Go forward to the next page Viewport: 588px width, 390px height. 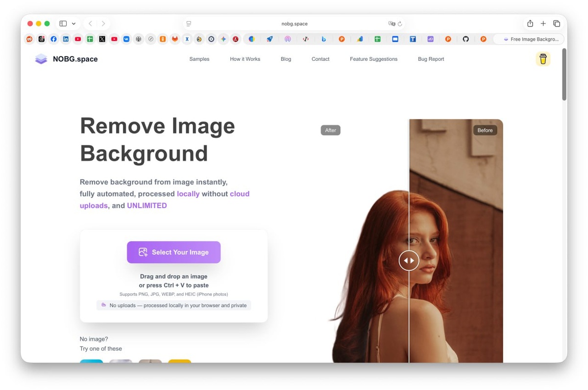tap(103, 24)
